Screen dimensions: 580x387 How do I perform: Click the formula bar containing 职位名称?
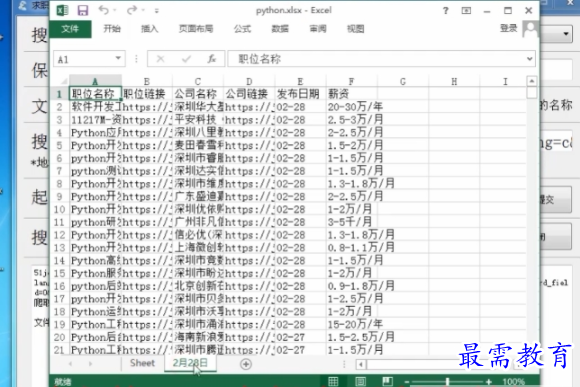coord(376,59)
